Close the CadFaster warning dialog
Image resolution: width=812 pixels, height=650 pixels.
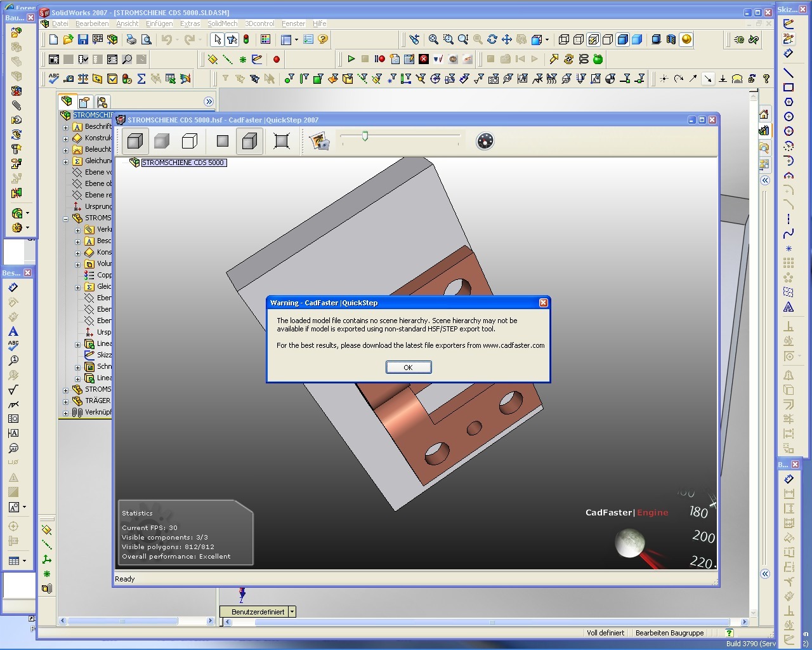pos(543,303)
